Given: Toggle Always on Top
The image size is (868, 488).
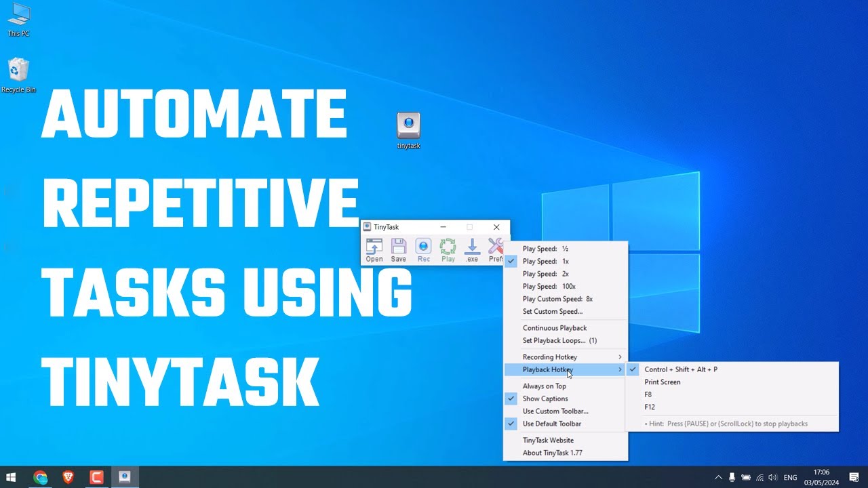Looking at the screenshot, I should coord(566,386).
